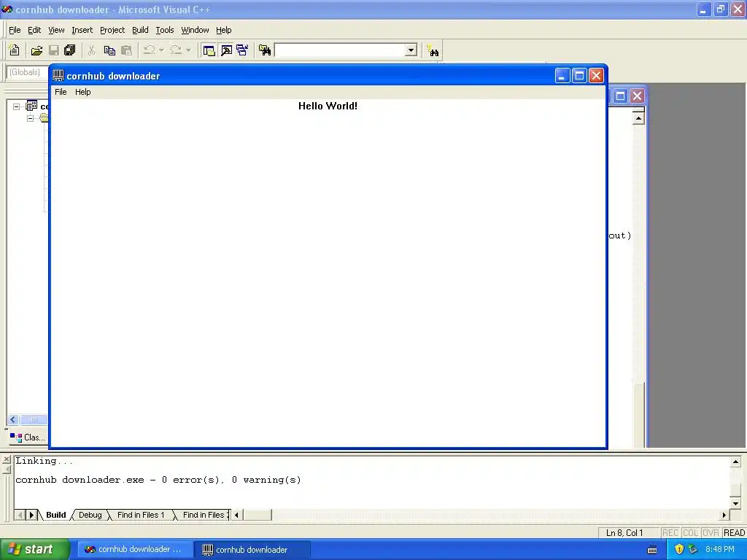Open the Visual C++ Help menu

[223, 30]
